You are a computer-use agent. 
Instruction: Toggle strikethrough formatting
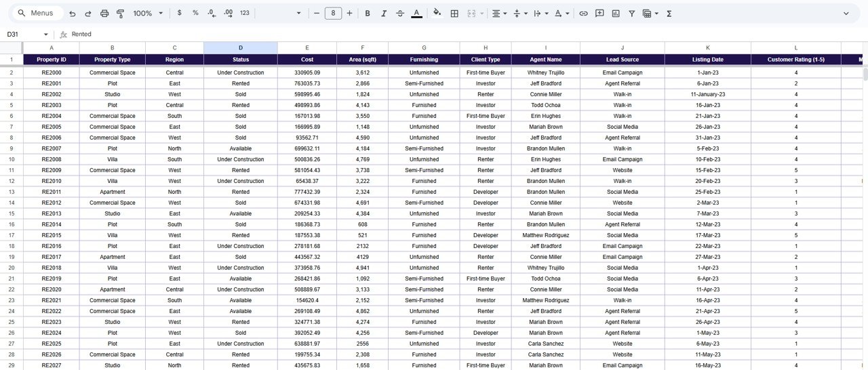tap(400, 14)
